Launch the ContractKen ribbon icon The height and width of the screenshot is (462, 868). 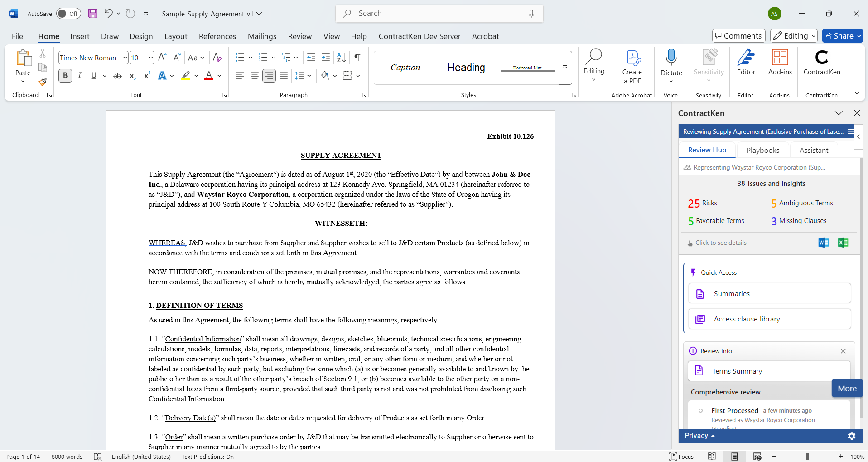pyautogui.click(x=822, y=63)
